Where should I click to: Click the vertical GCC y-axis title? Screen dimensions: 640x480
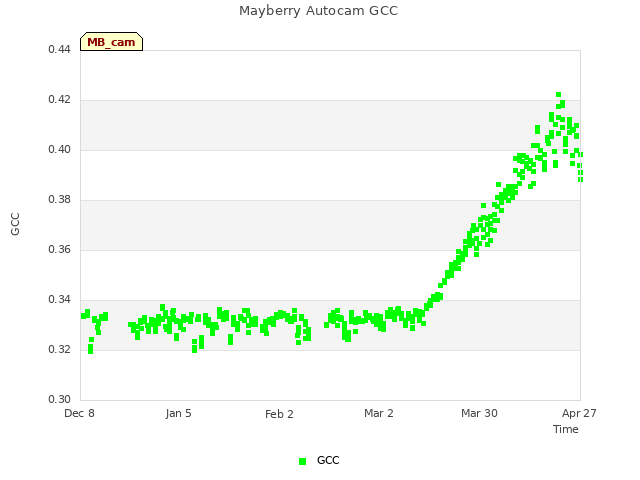(15, 224)
